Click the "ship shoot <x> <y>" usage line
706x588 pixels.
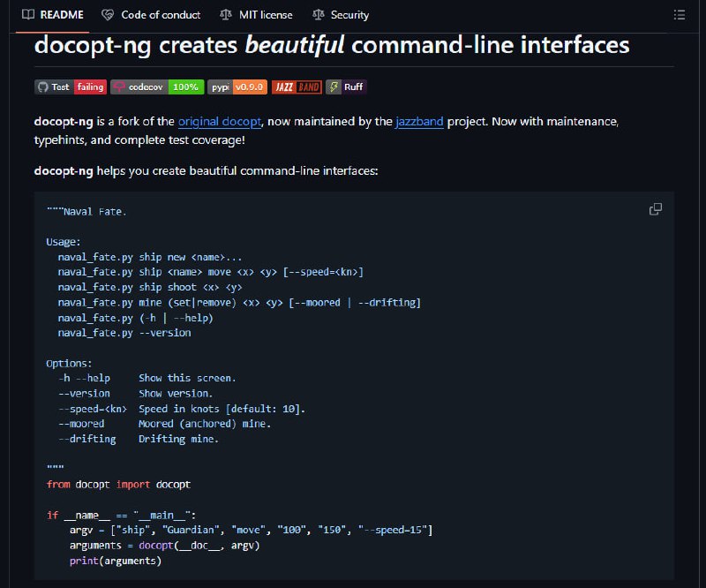150,288
